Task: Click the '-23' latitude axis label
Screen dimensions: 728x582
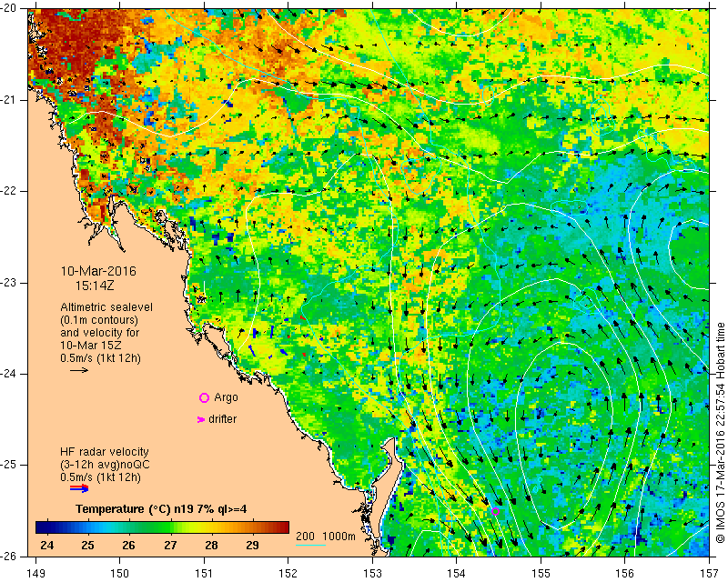Action: click(9, 283)
